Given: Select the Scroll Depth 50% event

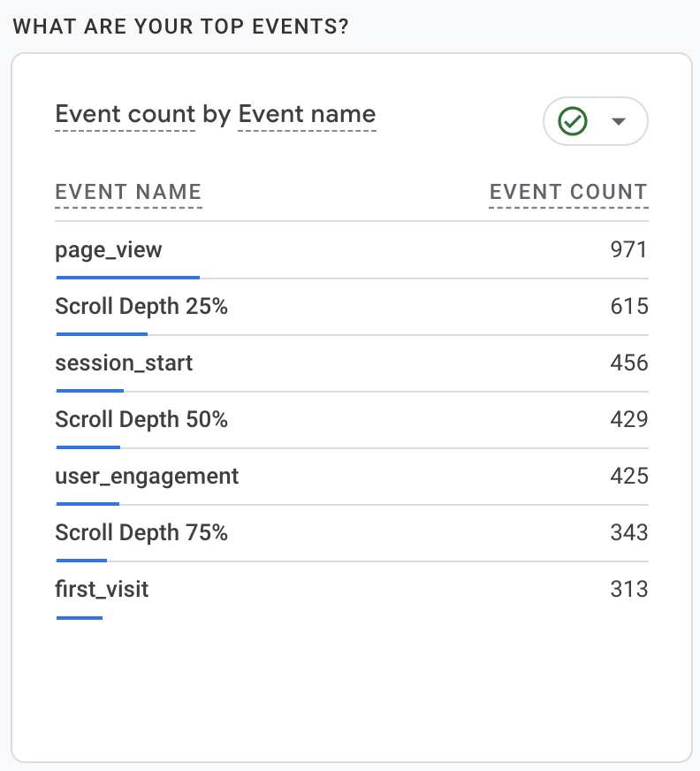Looking at the screenshot, I should (141, 420).
